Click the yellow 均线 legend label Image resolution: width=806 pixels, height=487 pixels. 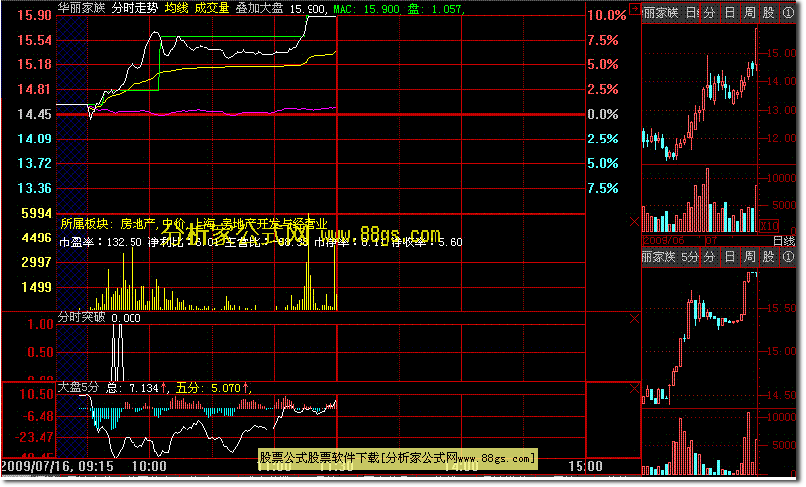(177, 8)
